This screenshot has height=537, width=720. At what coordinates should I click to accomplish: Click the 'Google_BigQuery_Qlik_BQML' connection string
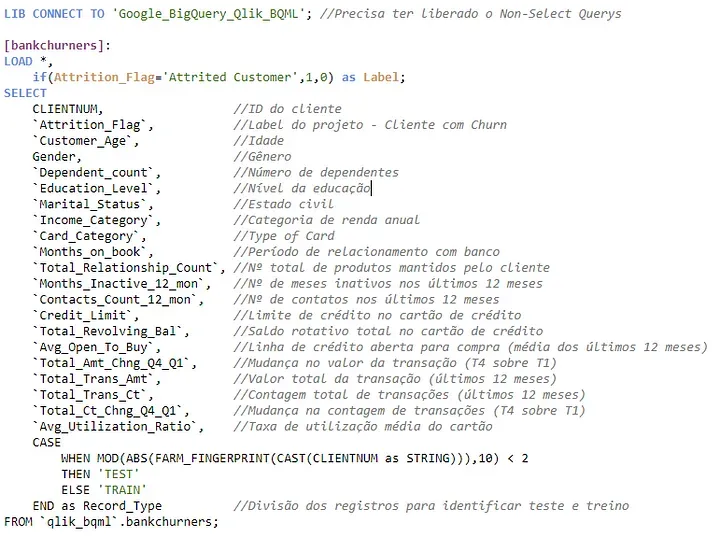pos(208,14)
